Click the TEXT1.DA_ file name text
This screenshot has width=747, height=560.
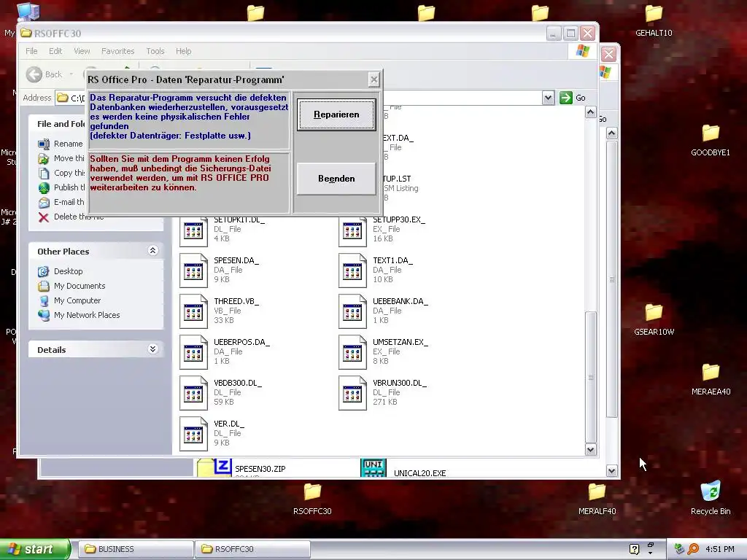tap(392, 261)
